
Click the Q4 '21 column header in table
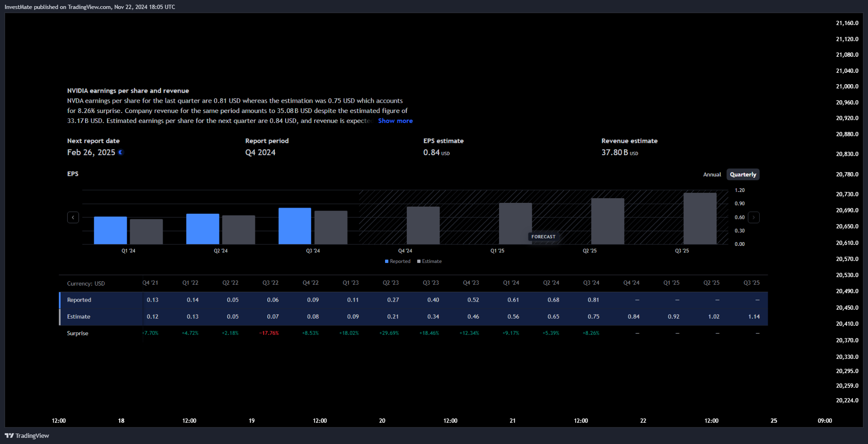coord(150,283)
